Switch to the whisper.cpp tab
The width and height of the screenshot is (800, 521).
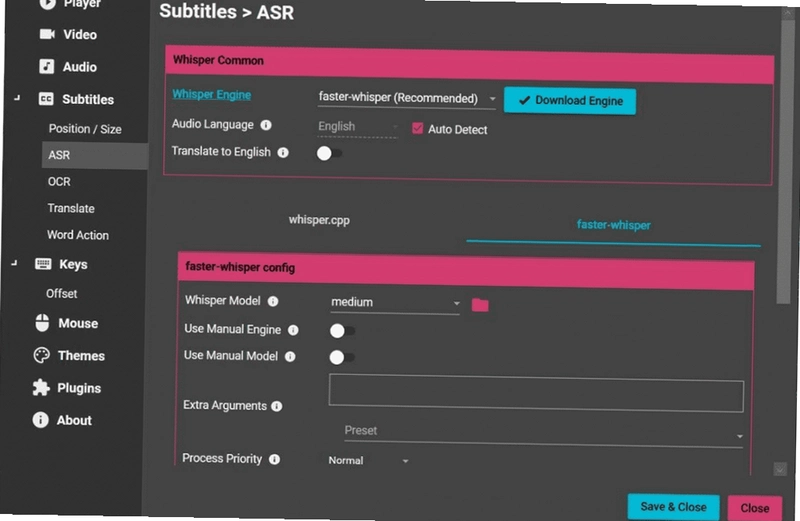tap(319, 220)
